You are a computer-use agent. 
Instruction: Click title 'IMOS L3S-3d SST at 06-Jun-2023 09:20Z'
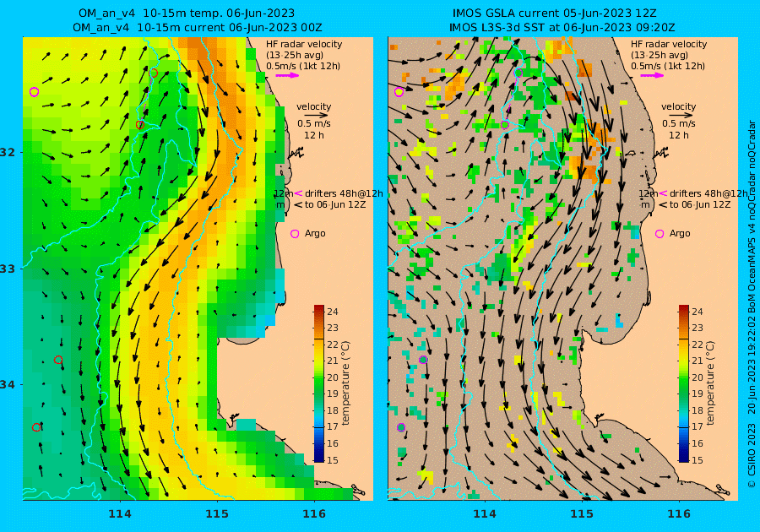[562, 28]
